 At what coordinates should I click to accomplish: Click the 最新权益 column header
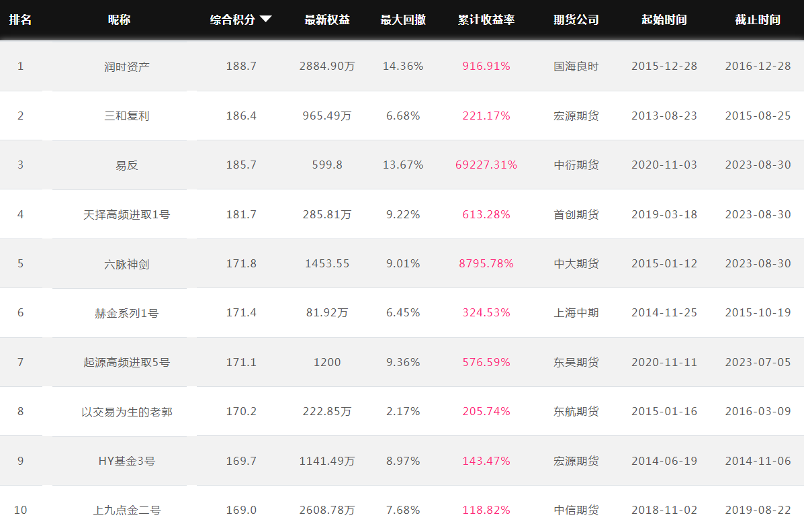tap(327, 19)
